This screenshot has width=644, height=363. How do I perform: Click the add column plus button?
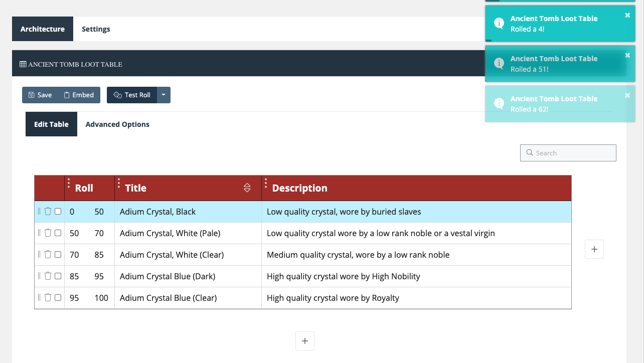[594, 249]
